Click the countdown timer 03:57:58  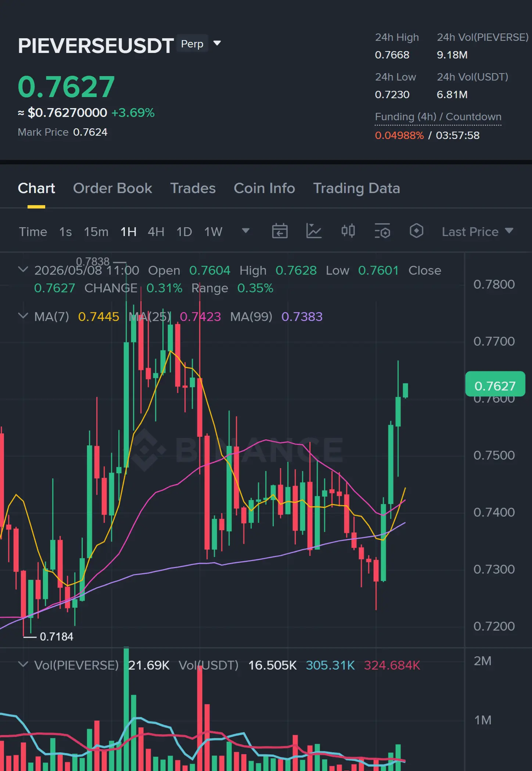tap(458, 135)
